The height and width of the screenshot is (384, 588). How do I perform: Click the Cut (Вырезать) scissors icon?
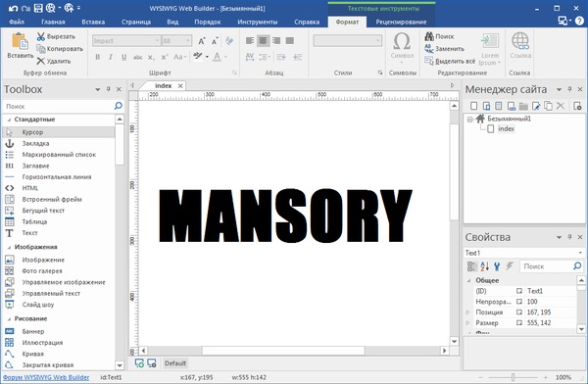(40, 36)
